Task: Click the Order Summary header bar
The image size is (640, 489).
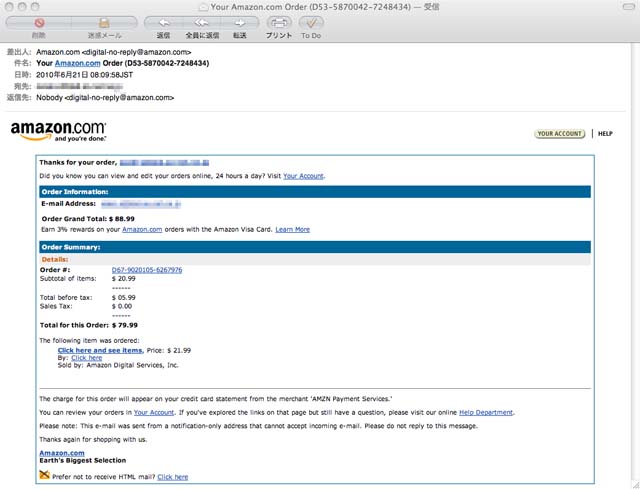Action: pos(315,247)
